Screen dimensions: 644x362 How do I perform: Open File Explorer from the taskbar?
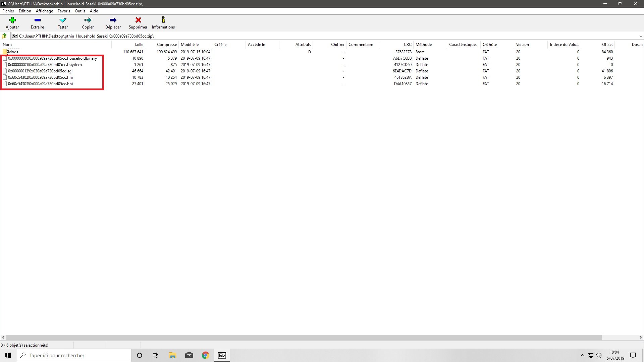click(172, 355)
